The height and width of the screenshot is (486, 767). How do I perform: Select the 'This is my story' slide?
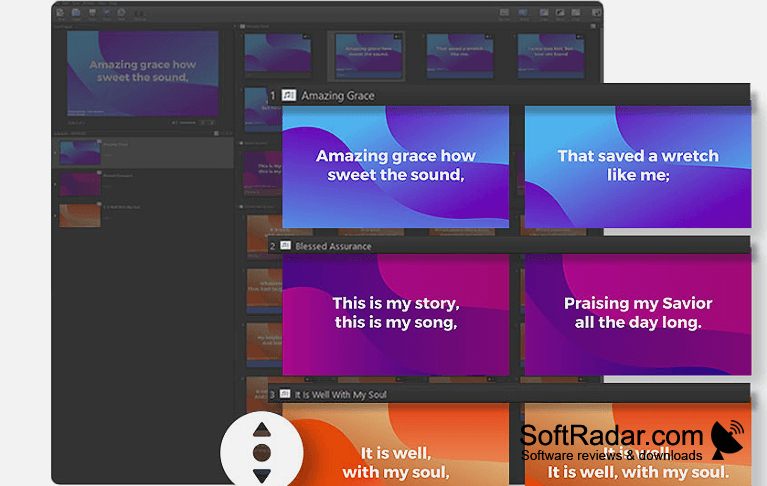click(396, 314)
